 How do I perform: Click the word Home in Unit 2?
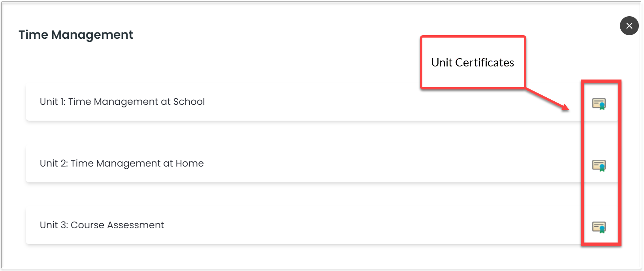(x=190, y=163)
